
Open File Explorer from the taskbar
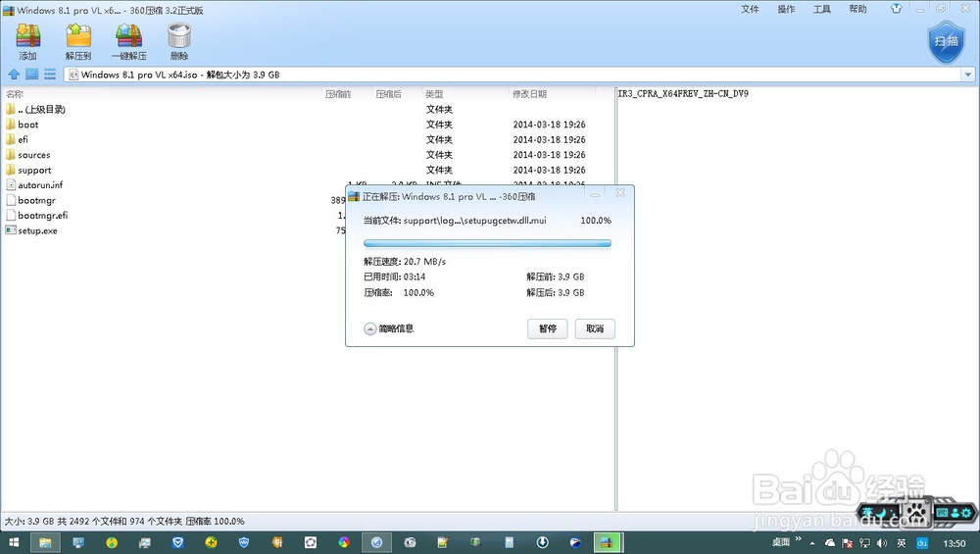tap(45, 543)
